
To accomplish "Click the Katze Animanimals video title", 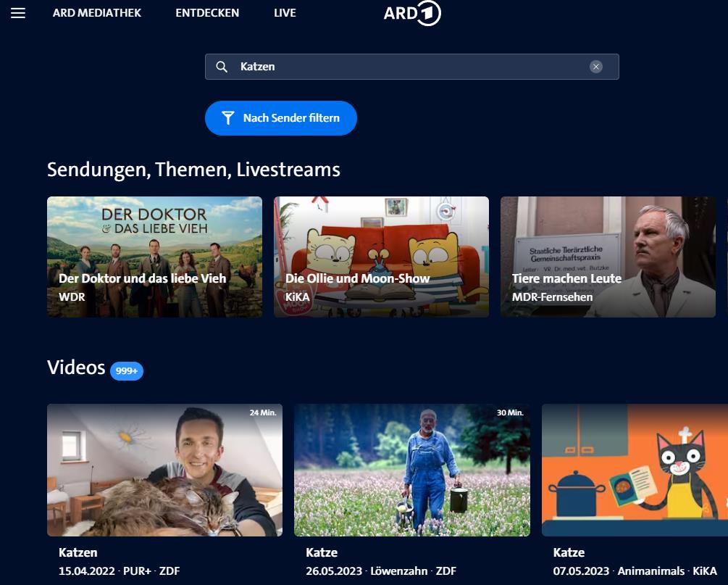I will [569, 552].
